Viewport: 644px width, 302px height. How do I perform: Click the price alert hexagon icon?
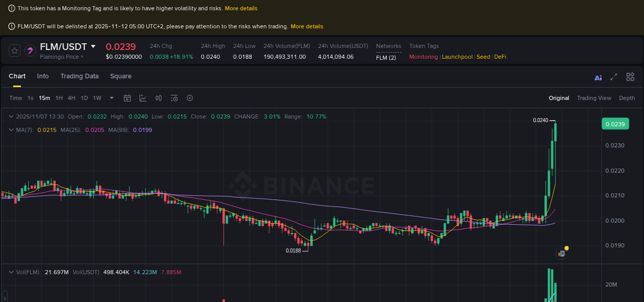189,98
